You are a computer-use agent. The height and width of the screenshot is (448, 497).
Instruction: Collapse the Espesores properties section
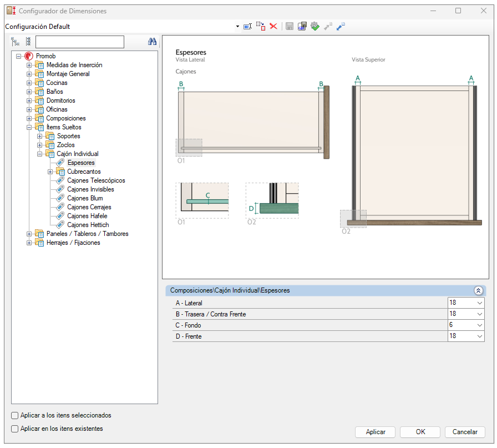pos(478,290)
